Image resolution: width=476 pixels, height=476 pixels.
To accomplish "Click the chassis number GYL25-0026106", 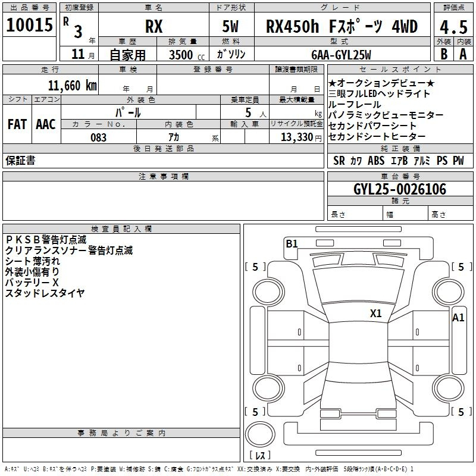I will point(400,190).
